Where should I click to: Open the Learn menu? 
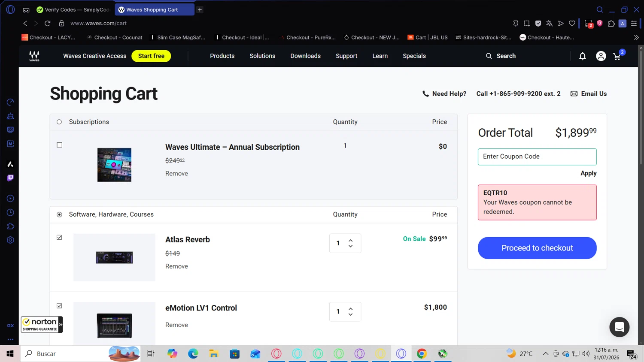pyautogui.click(x=380, y=56)
